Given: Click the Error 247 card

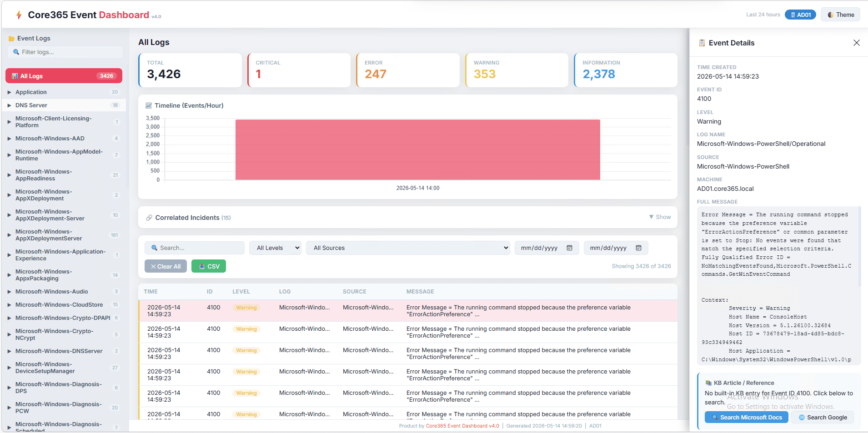Looking at the screenshot, I should pyautogui.click(x=408, y=70).
